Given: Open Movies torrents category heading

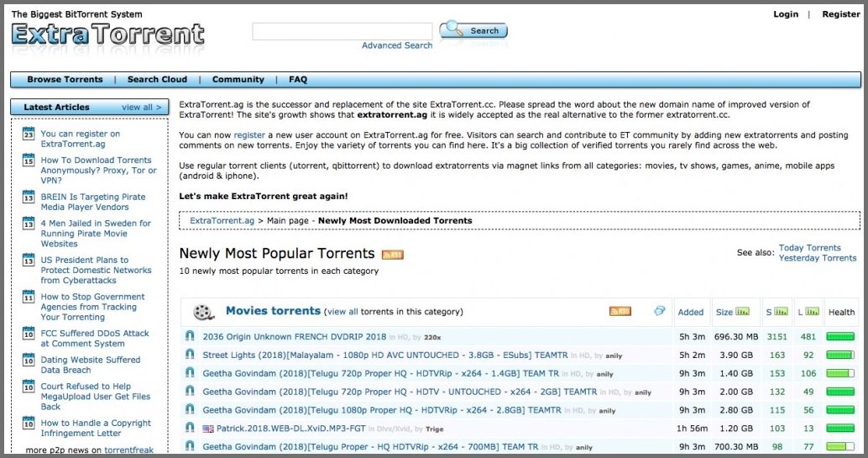Looking at the screenshot, I should (273, 310).
